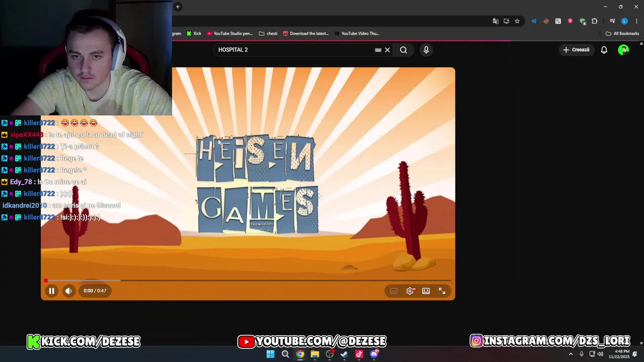Toggle subtitles in the video player
Screen dimensions: 644x362
[x=394, y=291]
